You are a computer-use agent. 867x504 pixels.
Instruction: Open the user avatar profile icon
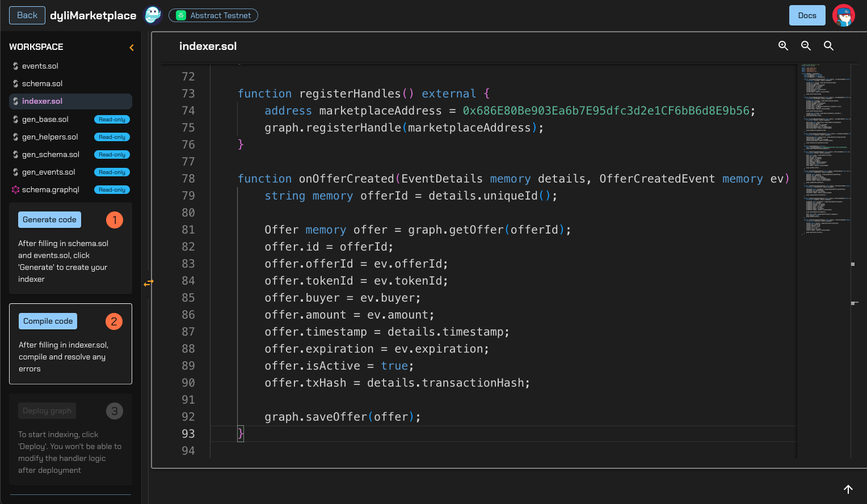pyautogui.click(x=843, y=15)
